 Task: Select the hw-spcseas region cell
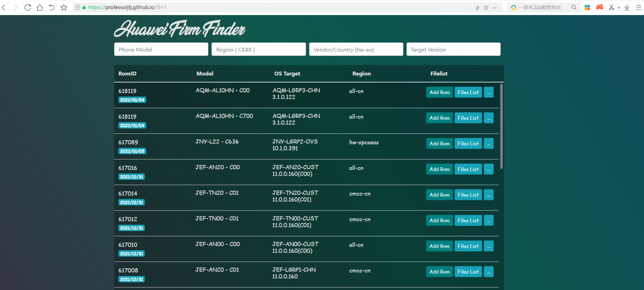point(364,142)
